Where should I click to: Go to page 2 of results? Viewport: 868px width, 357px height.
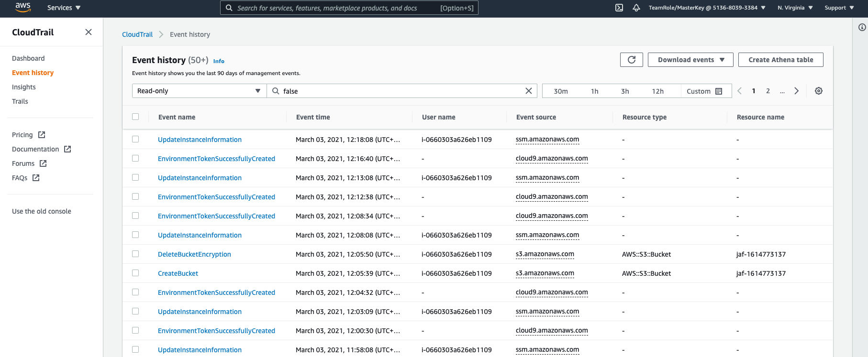click(768, 91)
